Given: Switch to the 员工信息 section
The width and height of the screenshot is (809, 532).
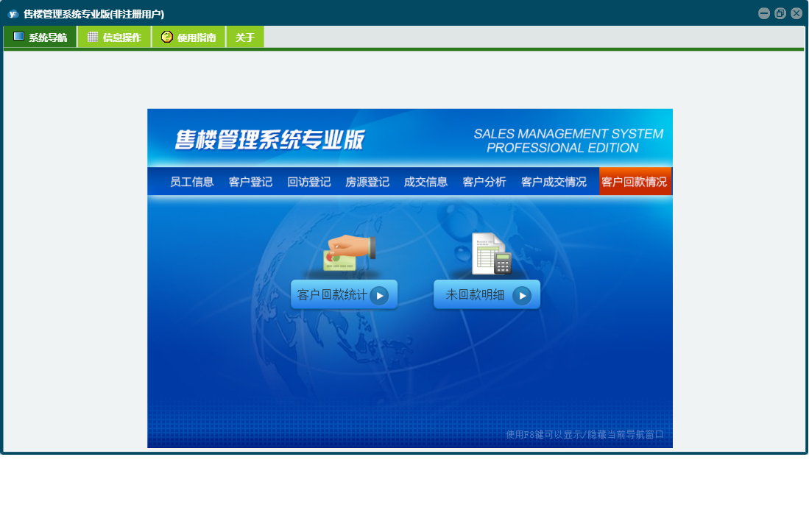Looking at the screenshot, I should pos(191,182).
